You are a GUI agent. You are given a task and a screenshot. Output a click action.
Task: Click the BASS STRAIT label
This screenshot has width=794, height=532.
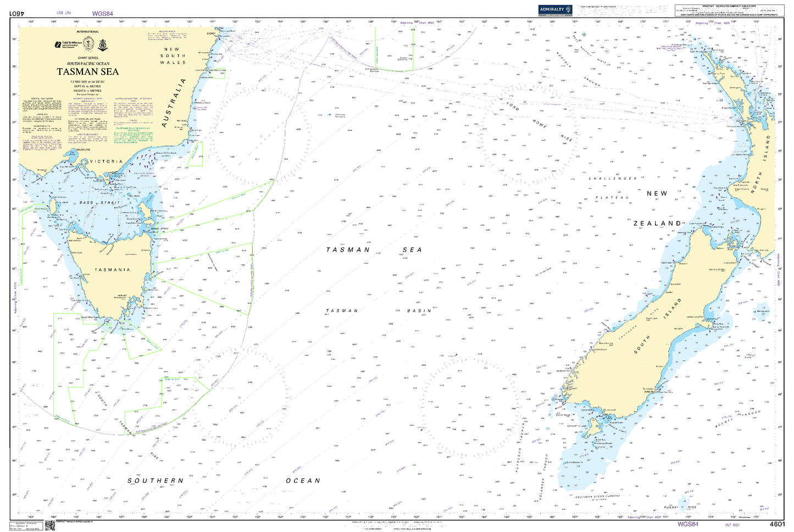99,203
